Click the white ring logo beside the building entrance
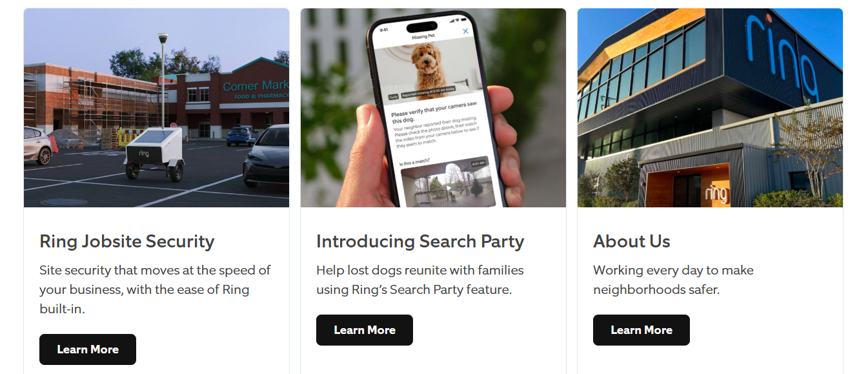Viewport: 868px width, 374px height. [717, 193]
